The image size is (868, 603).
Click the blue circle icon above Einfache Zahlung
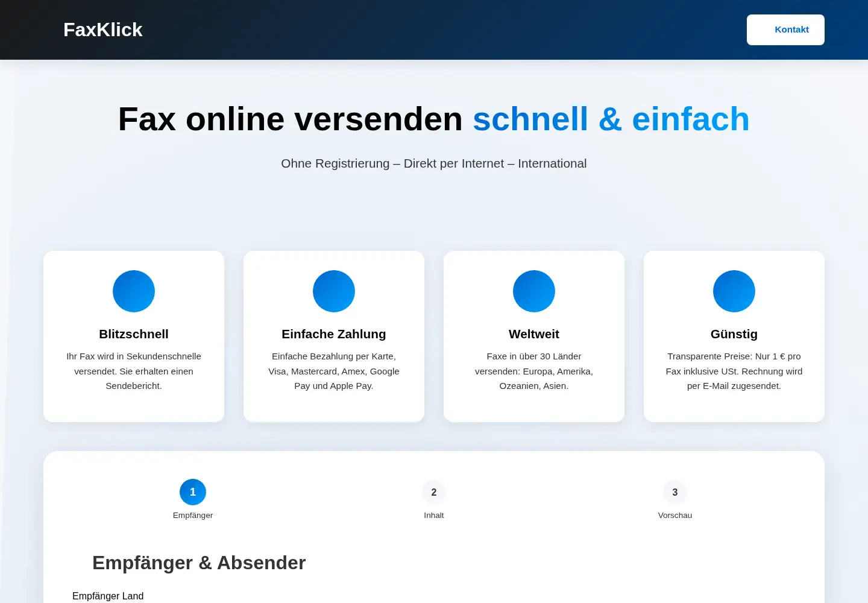point(334,291)
